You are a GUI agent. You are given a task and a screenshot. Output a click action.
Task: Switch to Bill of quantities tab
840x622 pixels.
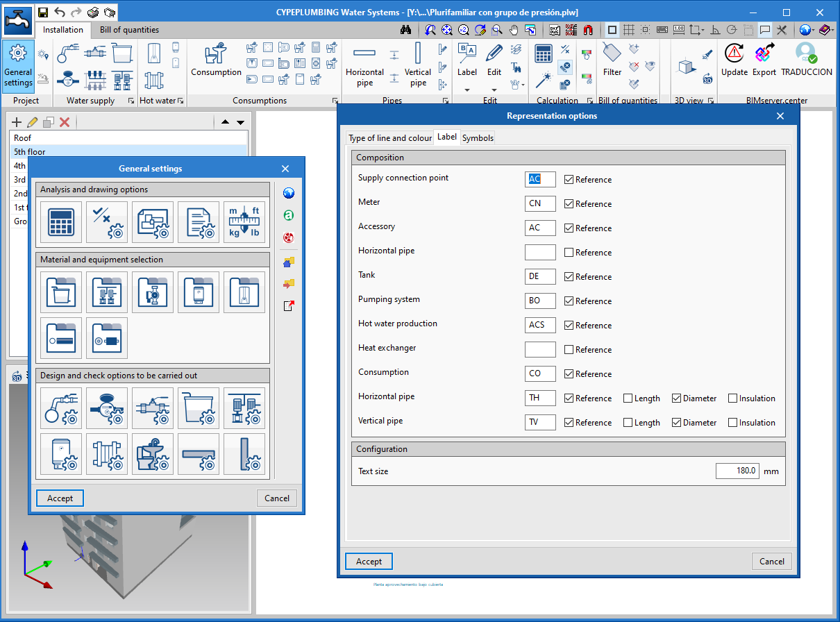tap(129, 30)
